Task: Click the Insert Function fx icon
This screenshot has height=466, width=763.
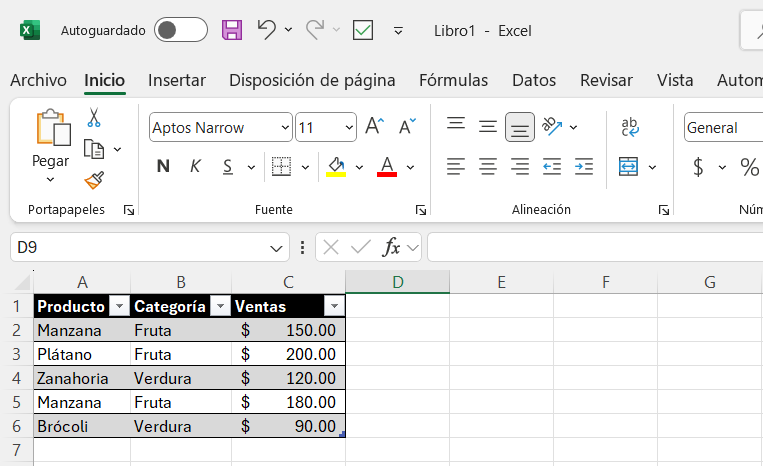Action: (391, 248)
